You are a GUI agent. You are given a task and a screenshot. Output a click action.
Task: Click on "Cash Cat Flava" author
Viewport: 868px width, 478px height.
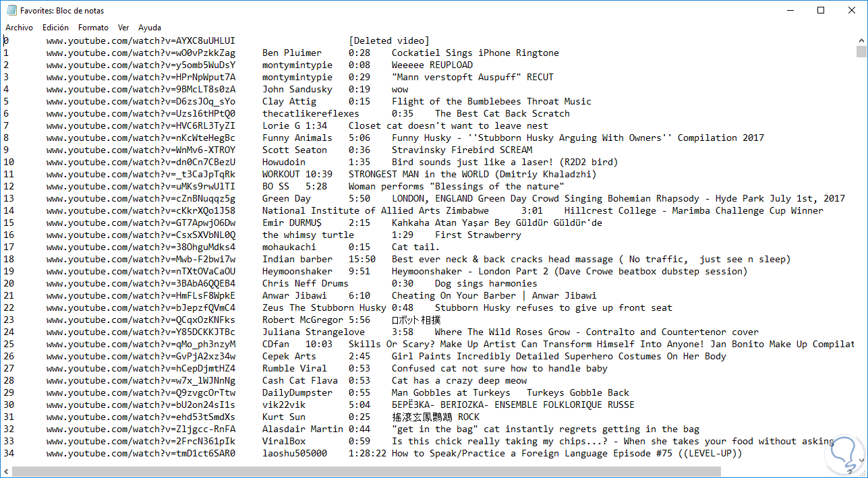click(x=300, y=380)
